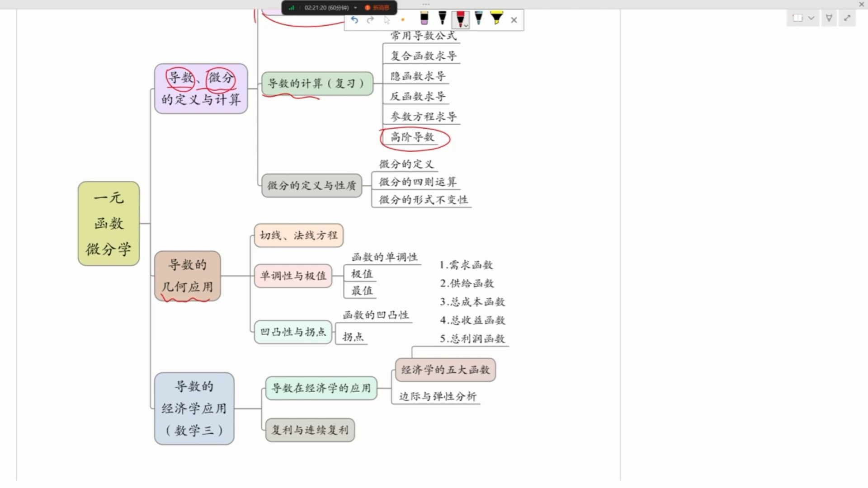Click the leaf 微分的定义

(x=406, y=164)
